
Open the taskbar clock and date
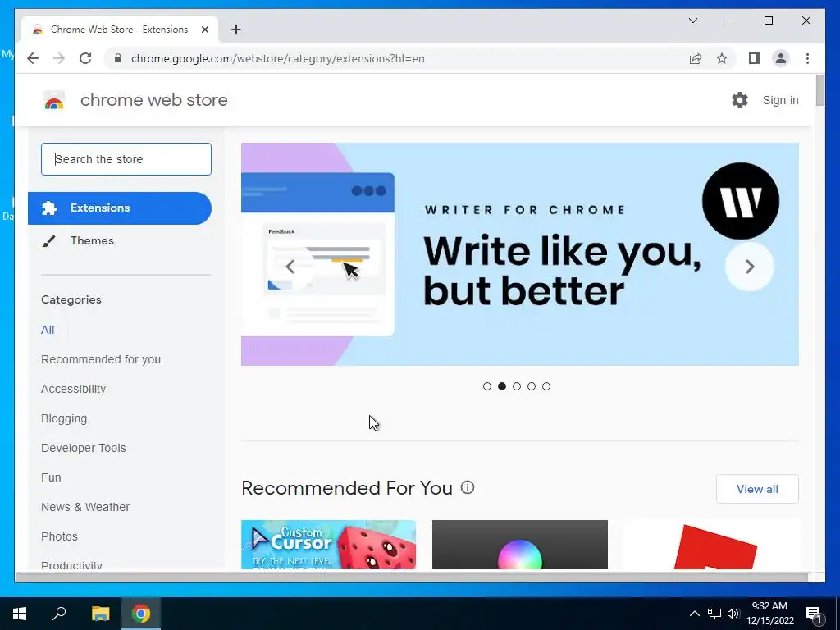tap(769, 614)
